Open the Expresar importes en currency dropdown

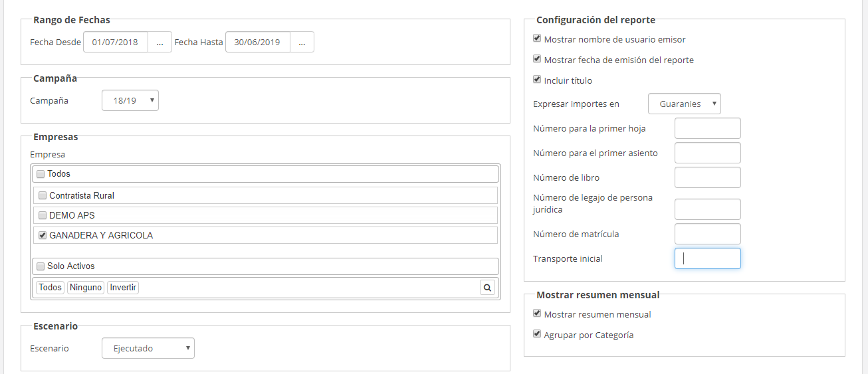pyautogui.click(x=684, y=104)
